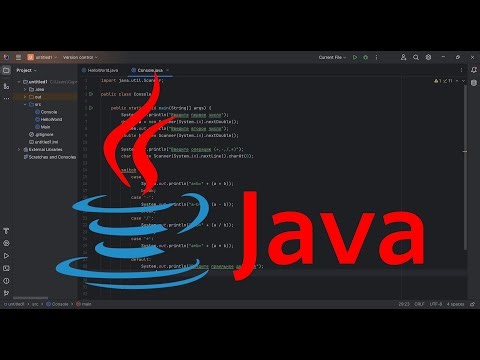Expand External Libraries node
This screenshot has width=480, height=360.
tap(19, 149)
